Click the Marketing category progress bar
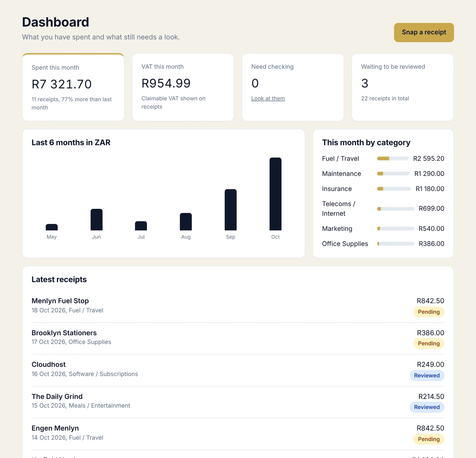 coord(396,229)
